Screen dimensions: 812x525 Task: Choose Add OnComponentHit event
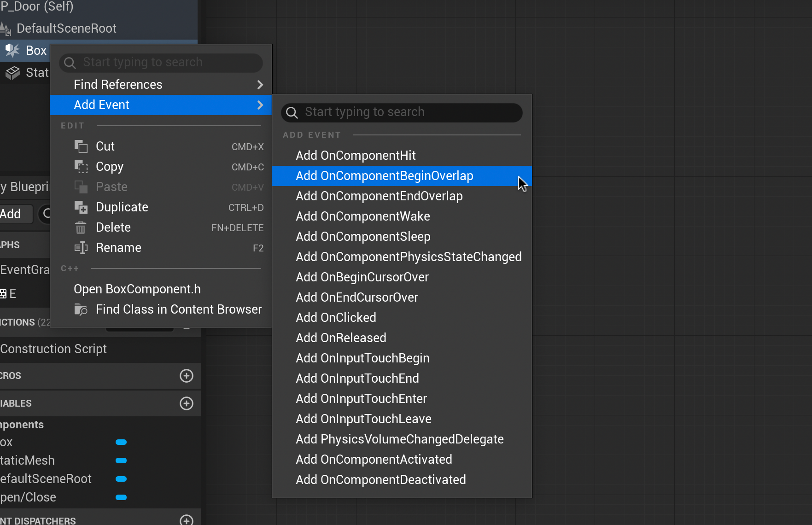click(356, 156)
